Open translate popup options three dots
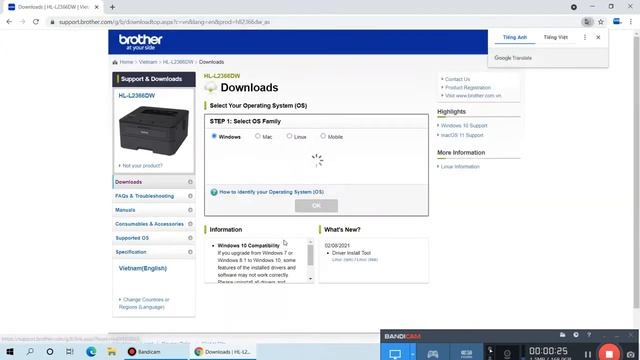The image size is (640, 360). 585,37
